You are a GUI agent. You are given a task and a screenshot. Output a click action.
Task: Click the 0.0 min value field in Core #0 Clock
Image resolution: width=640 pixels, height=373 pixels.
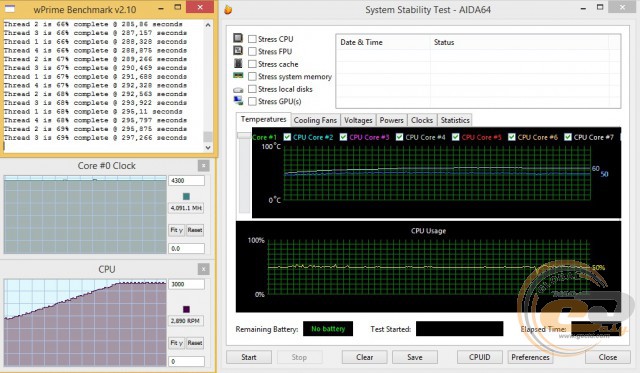[x=186, y=248]
